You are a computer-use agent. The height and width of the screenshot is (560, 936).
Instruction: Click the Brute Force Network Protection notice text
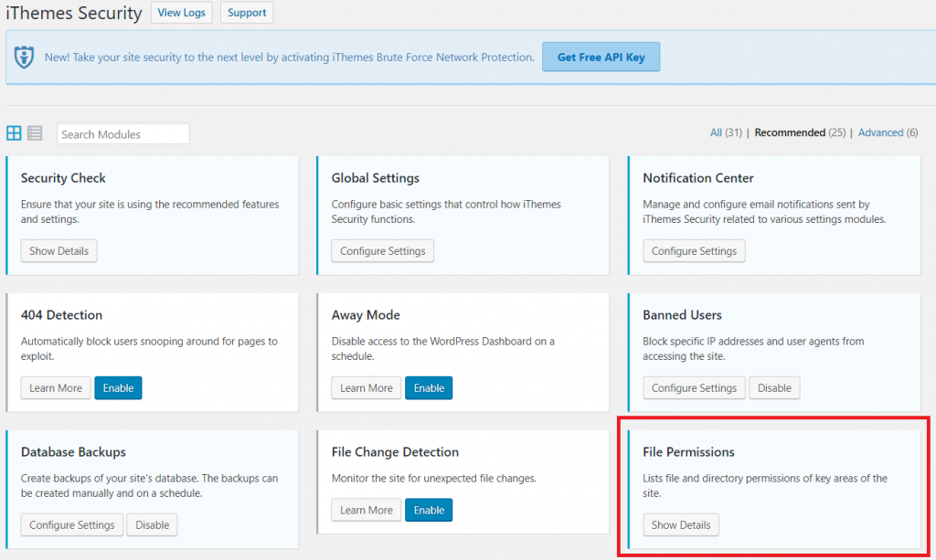(290, 58)
